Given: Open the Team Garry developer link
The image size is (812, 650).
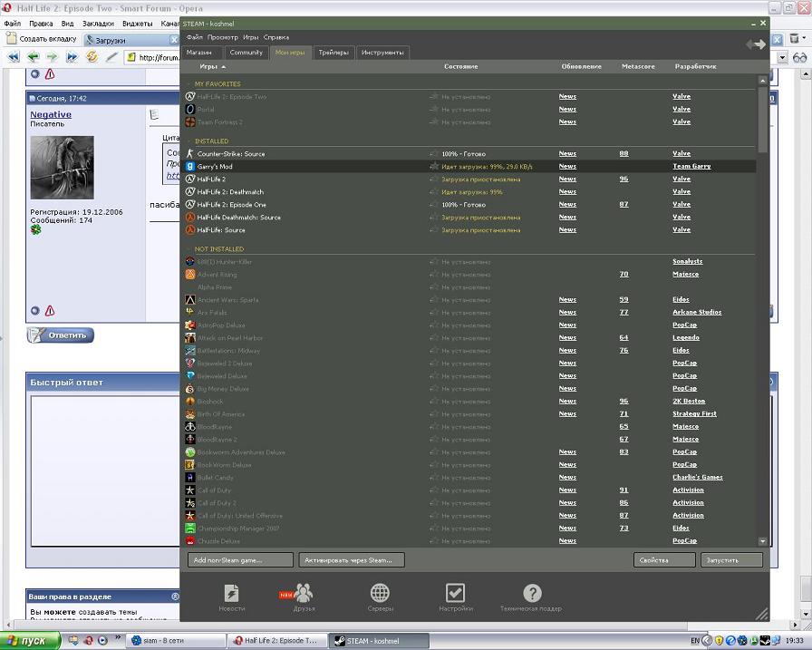Looking at the screenshot, I should click(691, 166).
